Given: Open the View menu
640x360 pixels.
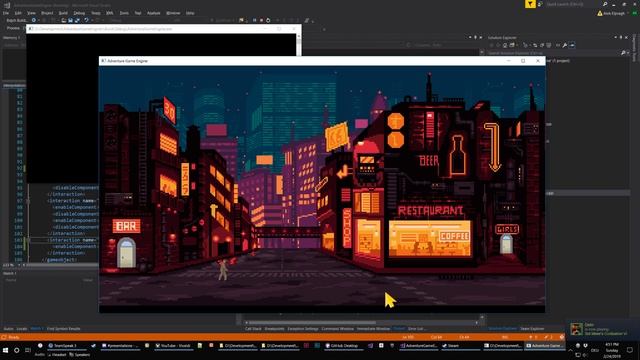Looking at the screenshot, I should [x=31, y=13].
